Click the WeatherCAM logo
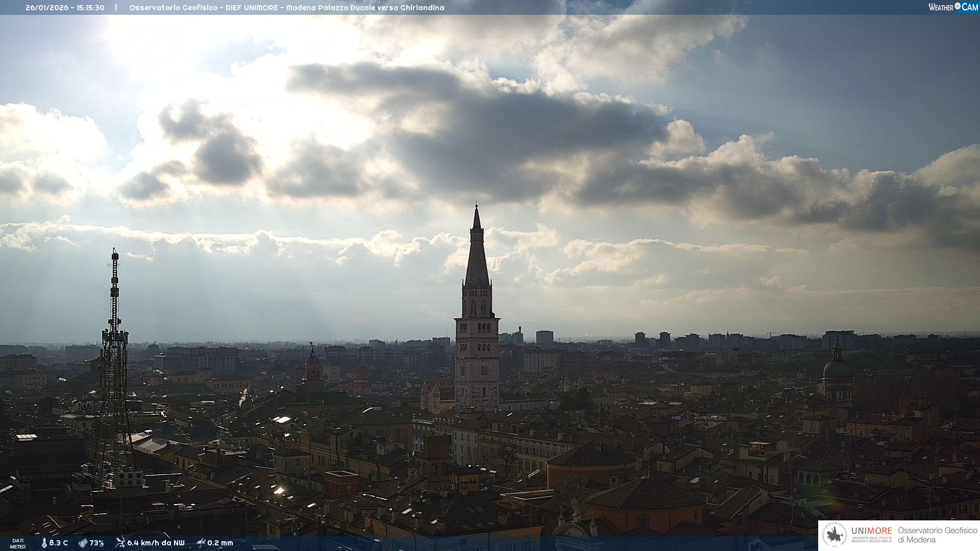The width and height of the screenshot is (980, 551). coord(953,7)
